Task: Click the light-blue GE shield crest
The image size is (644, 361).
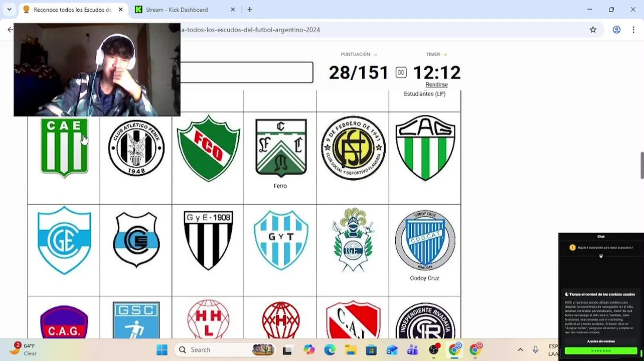Action: tap(64, 240)
